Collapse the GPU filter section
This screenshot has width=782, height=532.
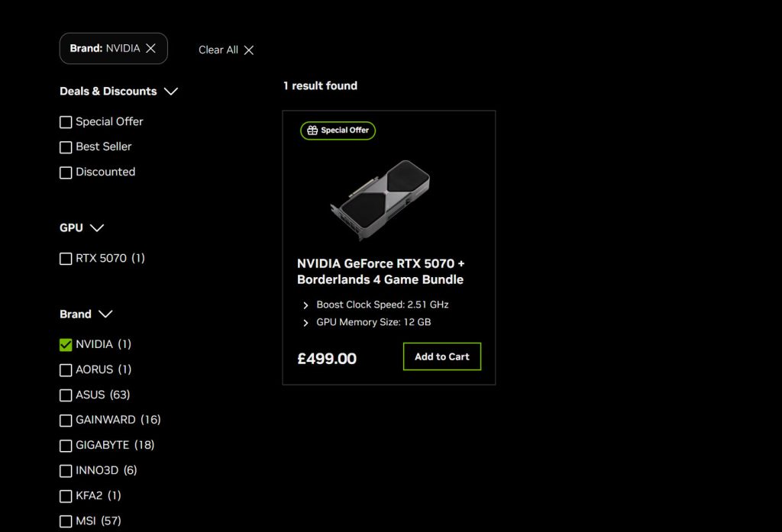click(97, 228)
